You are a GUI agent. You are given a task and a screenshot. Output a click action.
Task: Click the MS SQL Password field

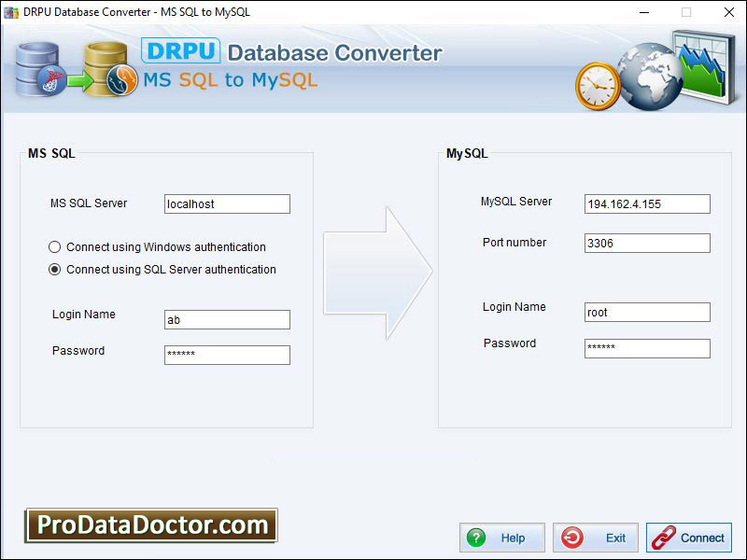click(x=227, y=355)
